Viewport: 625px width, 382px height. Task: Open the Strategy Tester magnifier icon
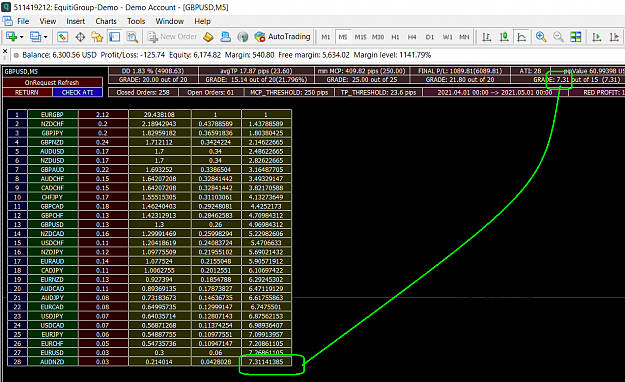point(132,37)
